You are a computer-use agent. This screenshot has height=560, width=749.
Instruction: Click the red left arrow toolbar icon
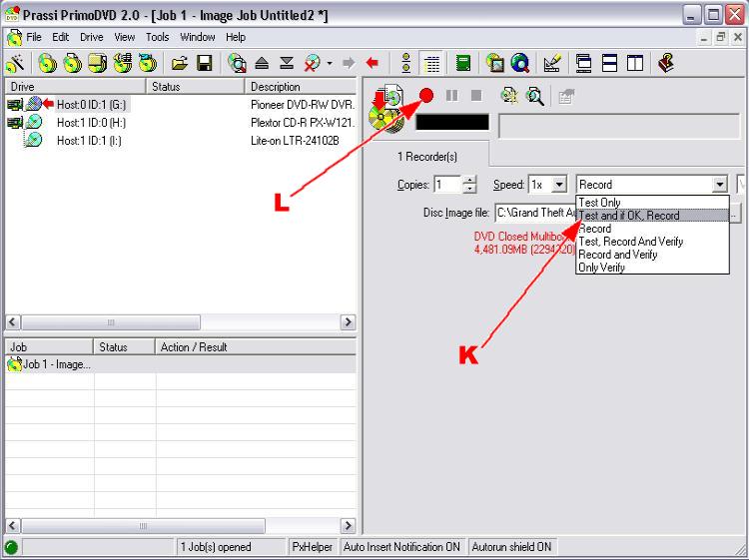(372, 63)
